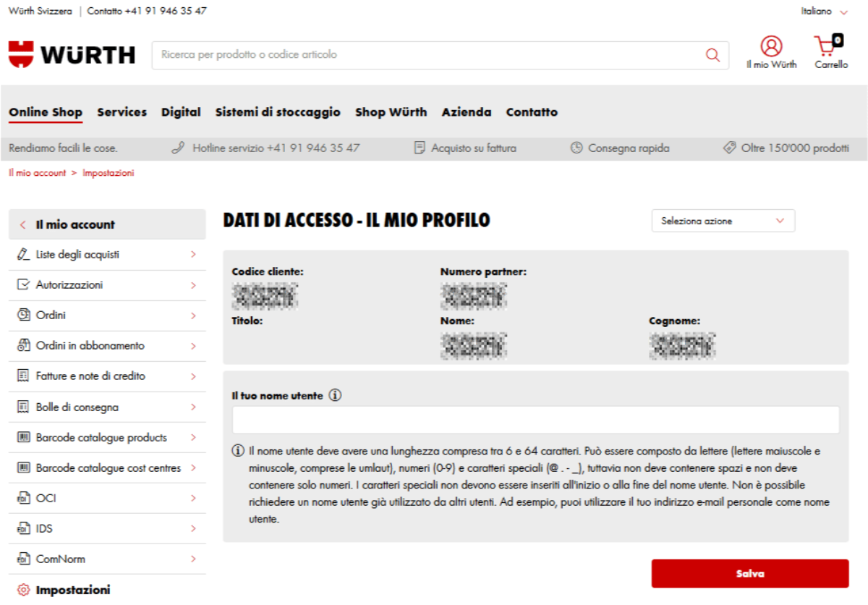Expand the IDS row chevron
Image resolution: width=868 pixels, height=605 pixels.
tap(193, 529)
